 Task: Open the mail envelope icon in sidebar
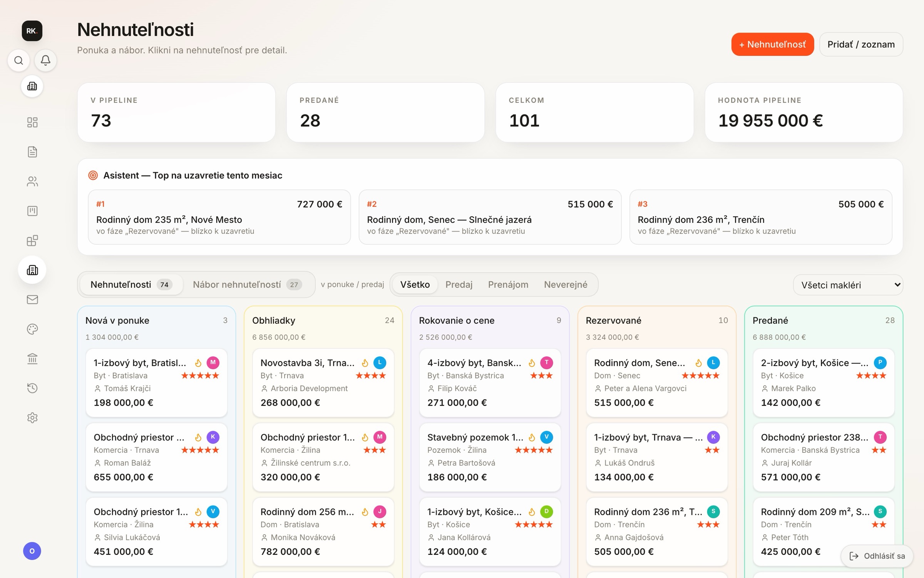tap(32, 299)
